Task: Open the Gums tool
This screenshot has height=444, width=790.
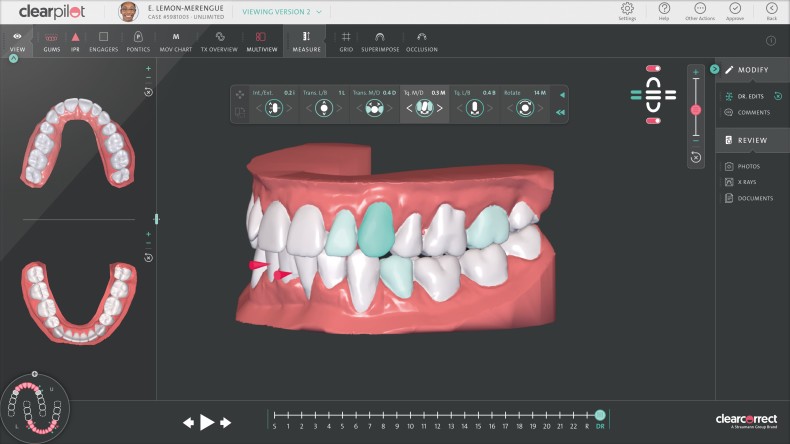Action: tap(51, 40)
